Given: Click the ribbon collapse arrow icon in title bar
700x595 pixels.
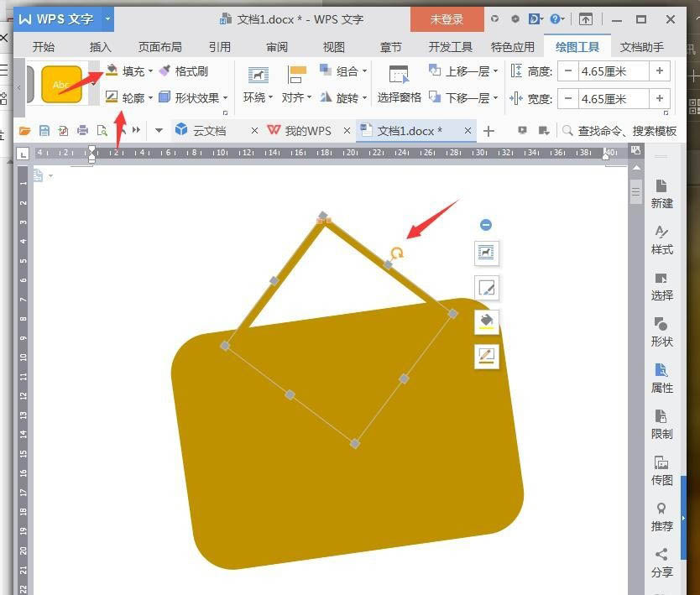Looking at the screenshot, I should pos(586,19).
